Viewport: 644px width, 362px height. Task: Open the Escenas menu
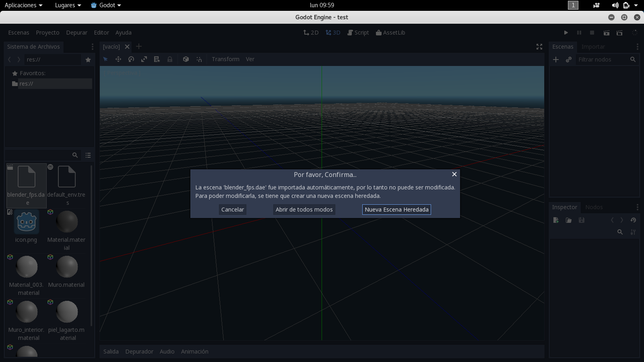click(x=19, y=33)
